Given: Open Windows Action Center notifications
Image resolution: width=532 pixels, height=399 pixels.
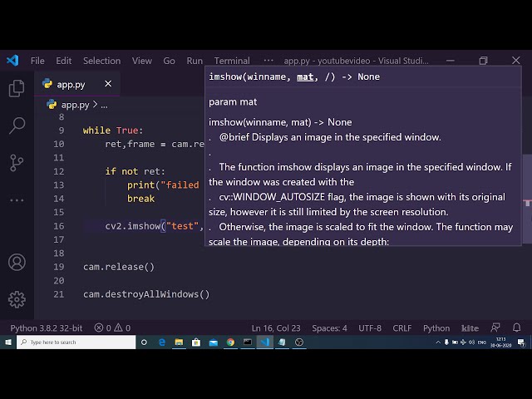Looking at the screenshot, I should click(x=521, y=342).
